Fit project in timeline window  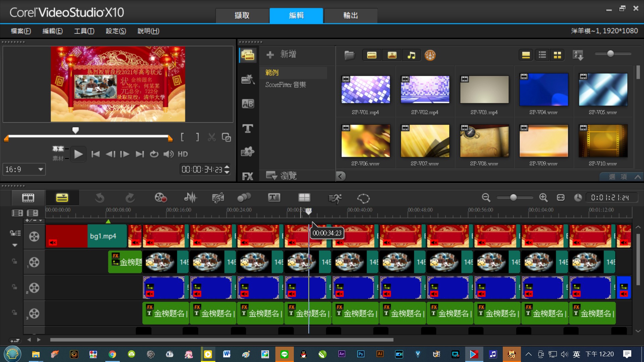click(561, 198)
